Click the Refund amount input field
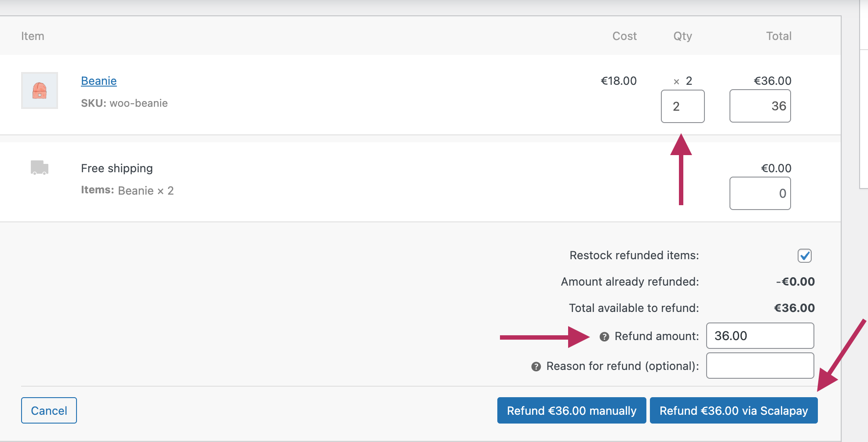868x442 pixels. (x=760, y=336)
